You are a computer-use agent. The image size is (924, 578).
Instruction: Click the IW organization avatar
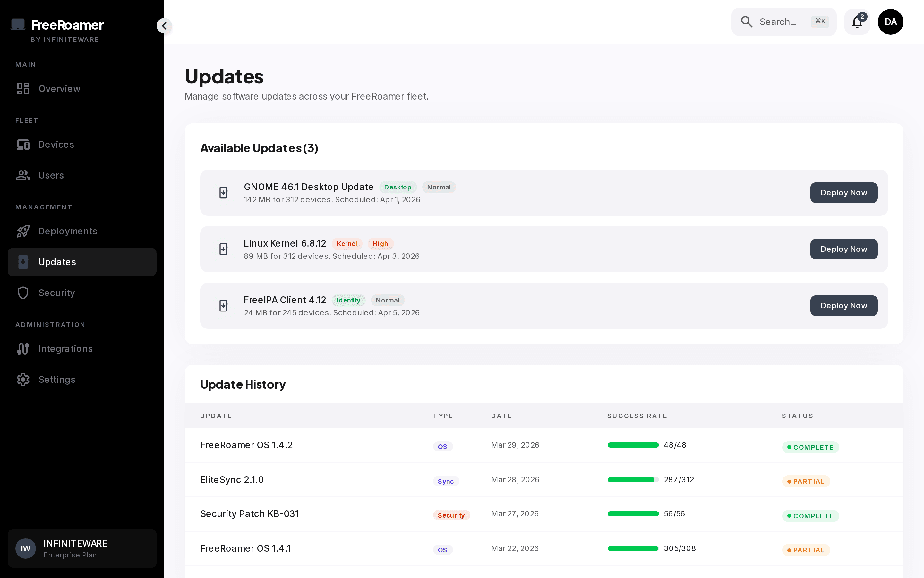pyautogui.click(x=26, y=548)
